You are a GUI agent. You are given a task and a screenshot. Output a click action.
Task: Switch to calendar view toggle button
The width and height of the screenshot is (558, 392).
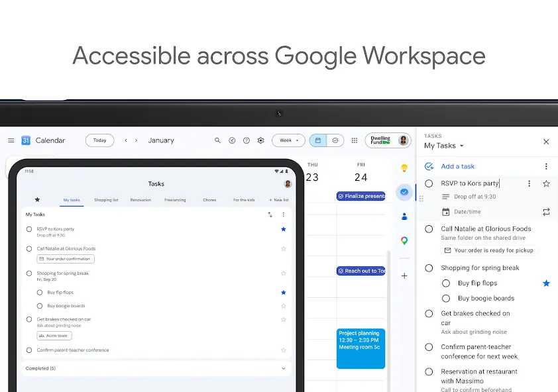click(318, 140)
